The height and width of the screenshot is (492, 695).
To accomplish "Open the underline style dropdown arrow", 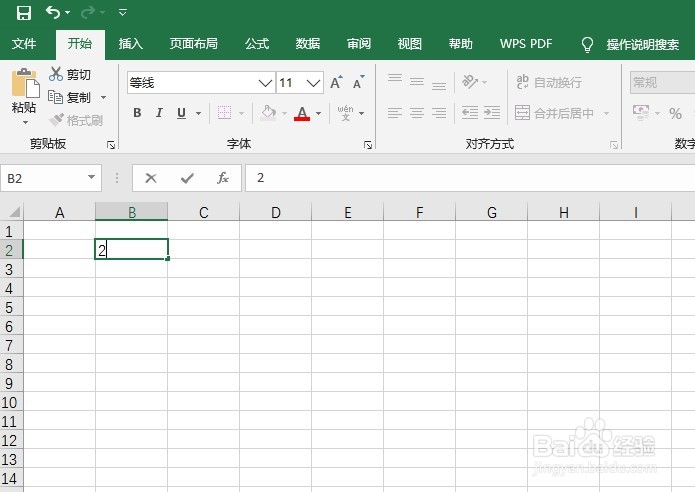I will pyautogui.click(x=199, y=113).
